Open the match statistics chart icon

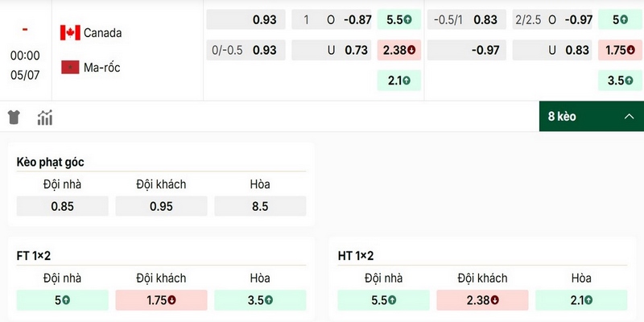[45, 118]
